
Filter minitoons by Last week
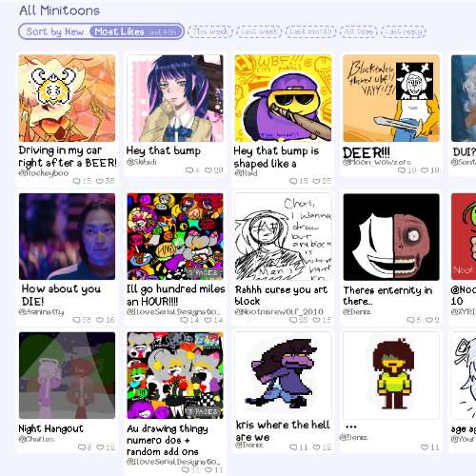[x=259, y=31]
